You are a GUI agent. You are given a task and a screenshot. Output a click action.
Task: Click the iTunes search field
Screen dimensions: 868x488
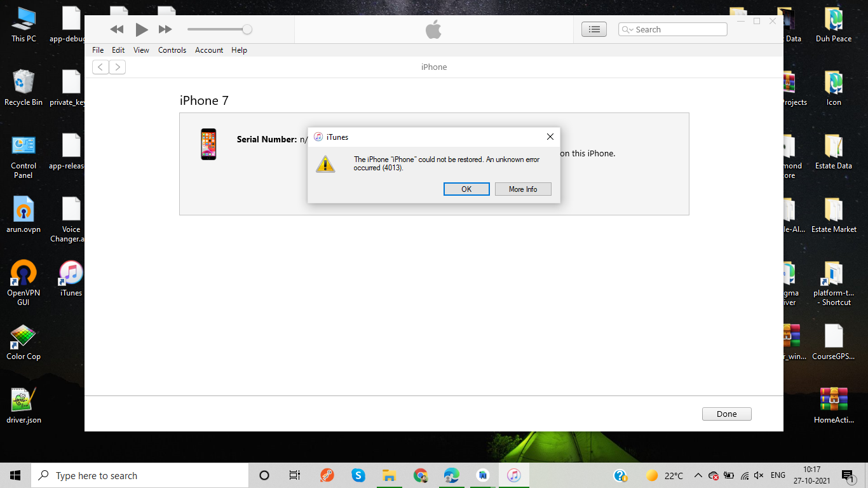point(677,29)
